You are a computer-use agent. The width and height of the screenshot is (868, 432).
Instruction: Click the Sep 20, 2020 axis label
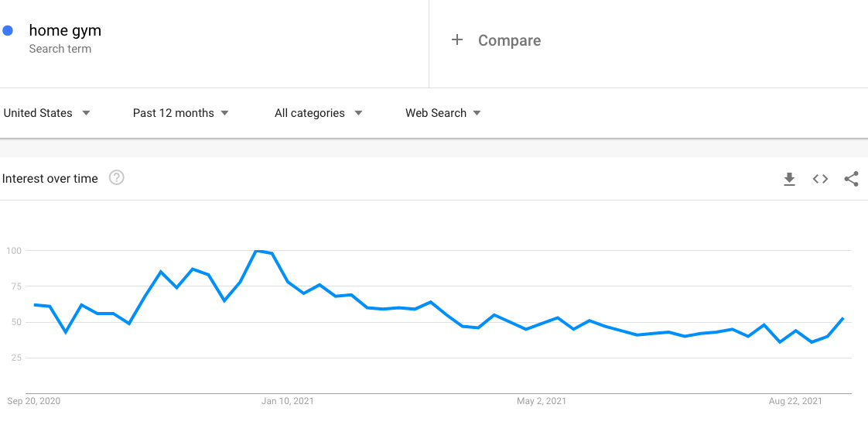coord(33,401)
